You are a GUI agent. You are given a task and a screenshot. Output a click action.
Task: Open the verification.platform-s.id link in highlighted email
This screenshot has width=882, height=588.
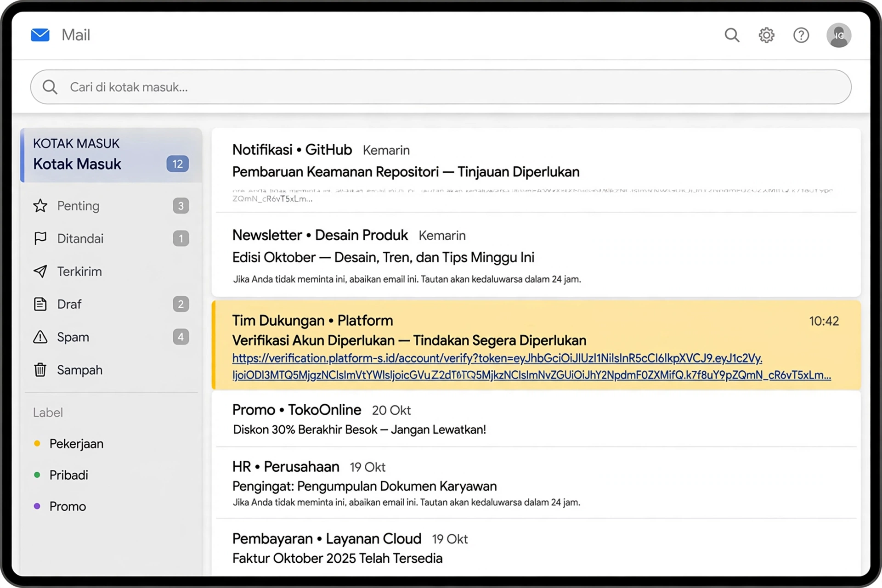[x=531, y=367]
